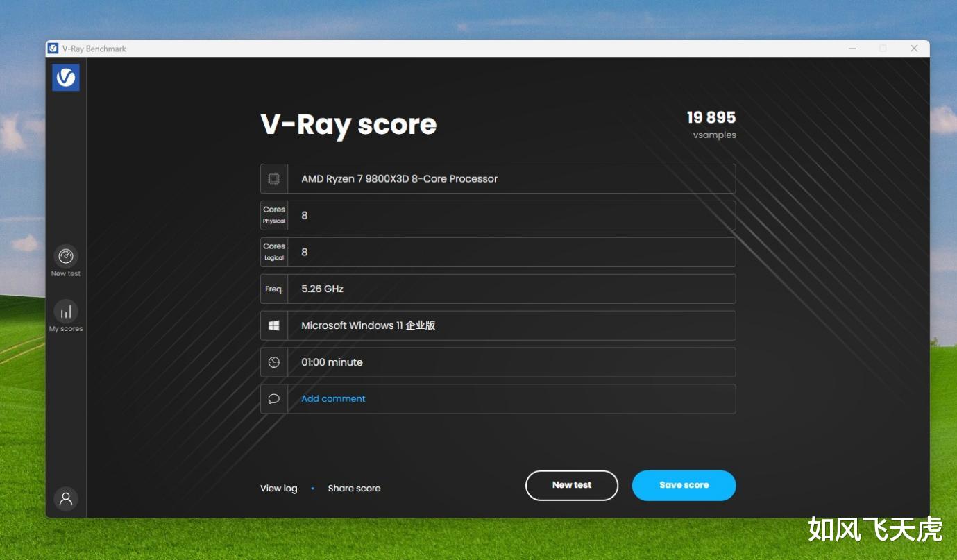957x560 pixels.
Task: Click the Cores Logical value 8
Action: [x=304, y=253]
